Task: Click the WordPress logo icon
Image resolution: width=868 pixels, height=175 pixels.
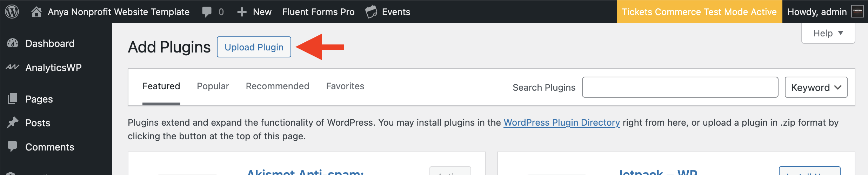Action: [x=12, y=12]
